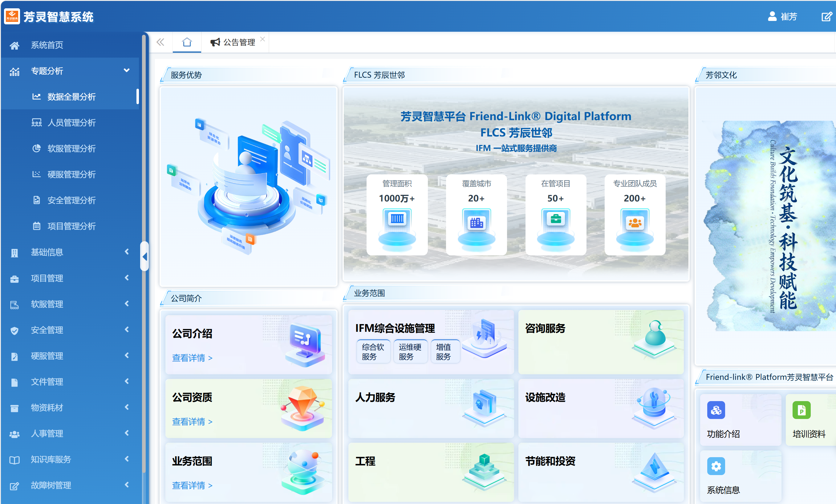
Task: Click the home tab icon
Action: click(x=187, y=42)
